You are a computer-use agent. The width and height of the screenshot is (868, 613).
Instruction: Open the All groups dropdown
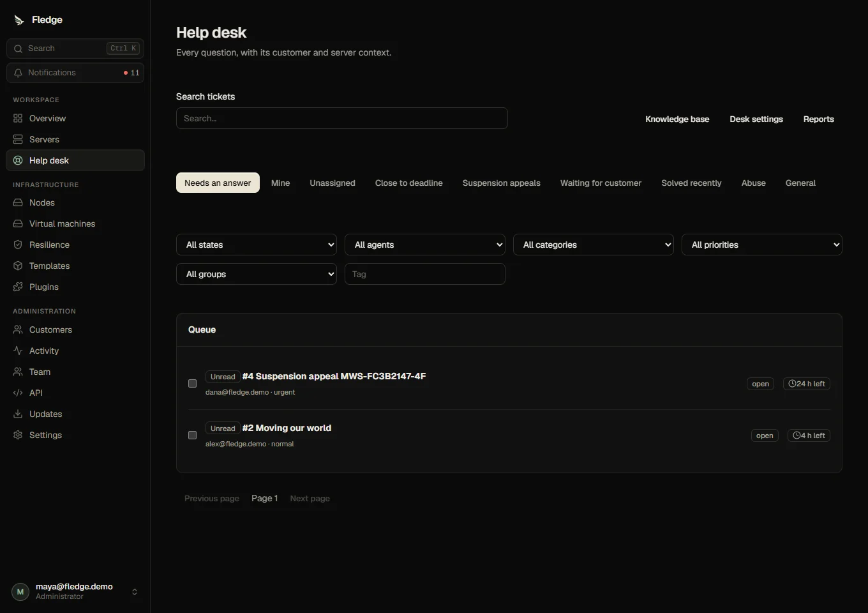pyautogui.click(x=257, y=274)
